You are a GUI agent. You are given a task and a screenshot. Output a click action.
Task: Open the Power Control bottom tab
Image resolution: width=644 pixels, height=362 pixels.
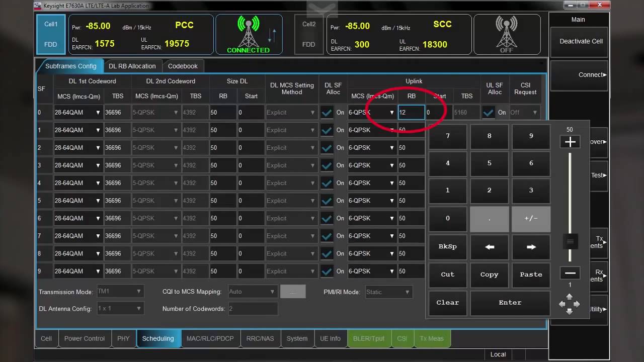tap(85, 338)
